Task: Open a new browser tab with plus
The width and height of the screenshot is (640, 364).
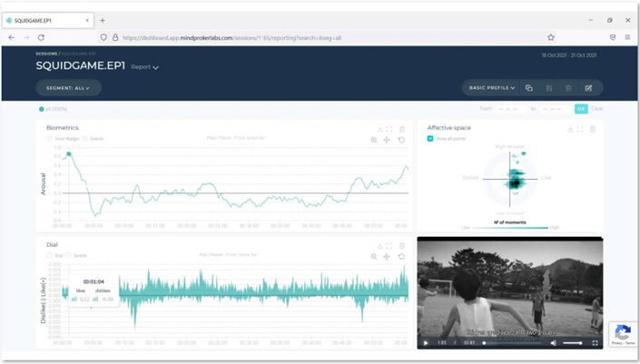Action: click(103, 20)
